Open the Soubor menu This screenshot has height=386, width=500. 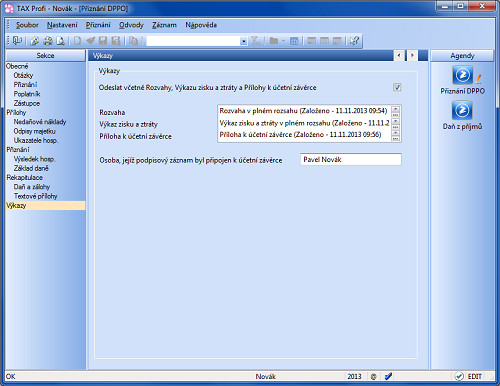(27, 25)
